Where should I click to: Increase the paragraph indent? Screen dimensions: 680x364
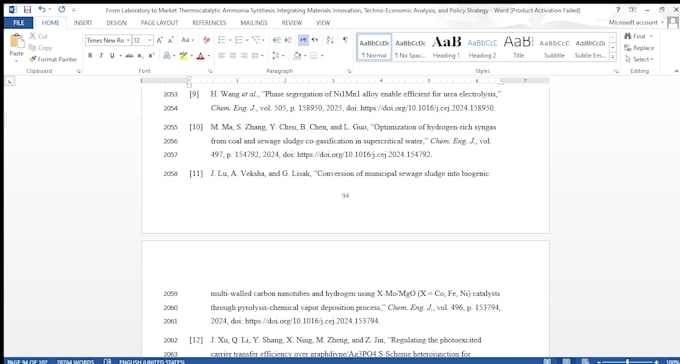pos(288,40)
